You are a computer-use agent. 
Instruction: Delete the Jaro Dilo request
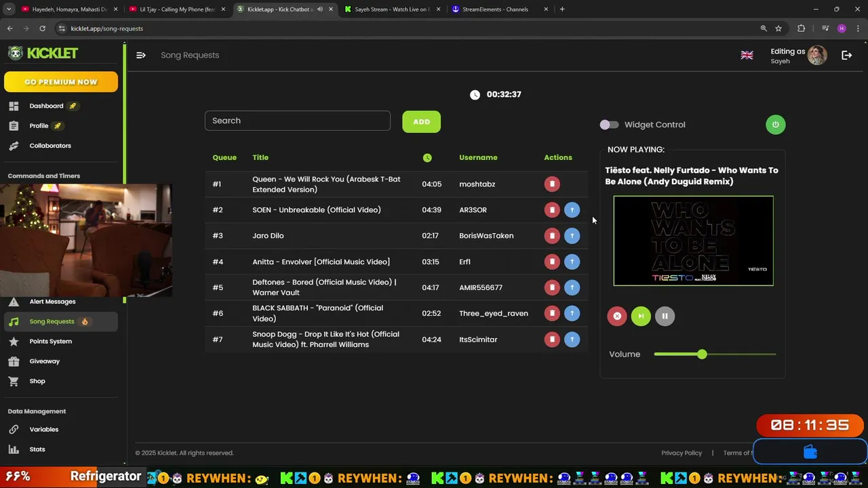pyautogui.click(x=552, y=236)
